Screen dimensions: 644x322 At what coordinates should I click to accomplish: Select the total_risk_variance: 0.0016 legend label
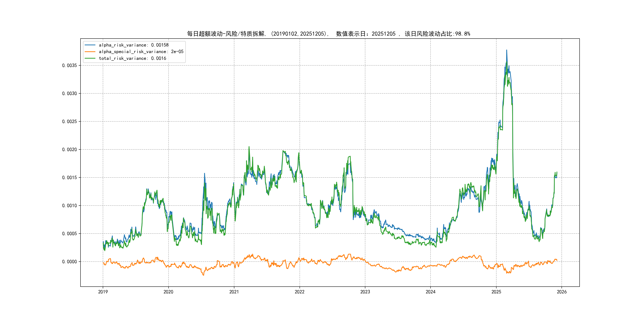(132, 58)
